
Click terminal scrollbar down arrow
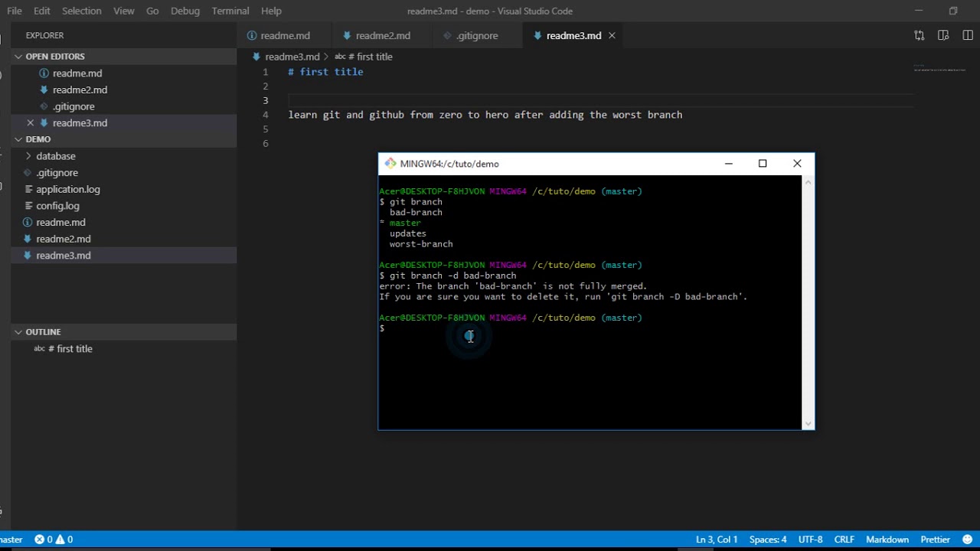point(808,423)
